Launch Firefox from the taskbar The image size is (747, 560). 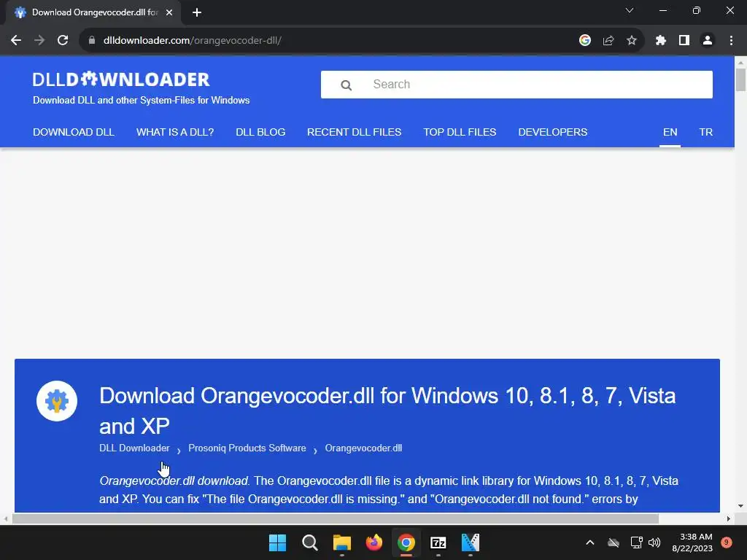pyautogui.click(x=374, y=542)
